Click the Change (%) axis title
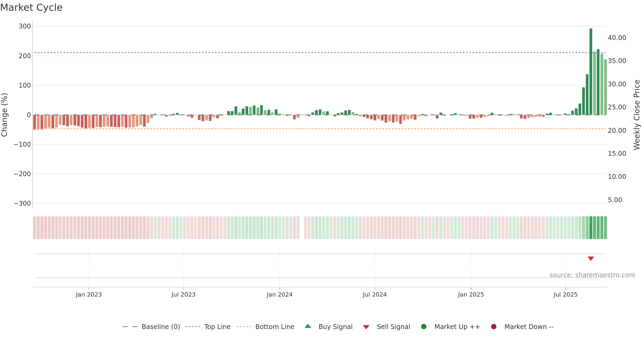 pyautogui.click(x=4, y=115)
